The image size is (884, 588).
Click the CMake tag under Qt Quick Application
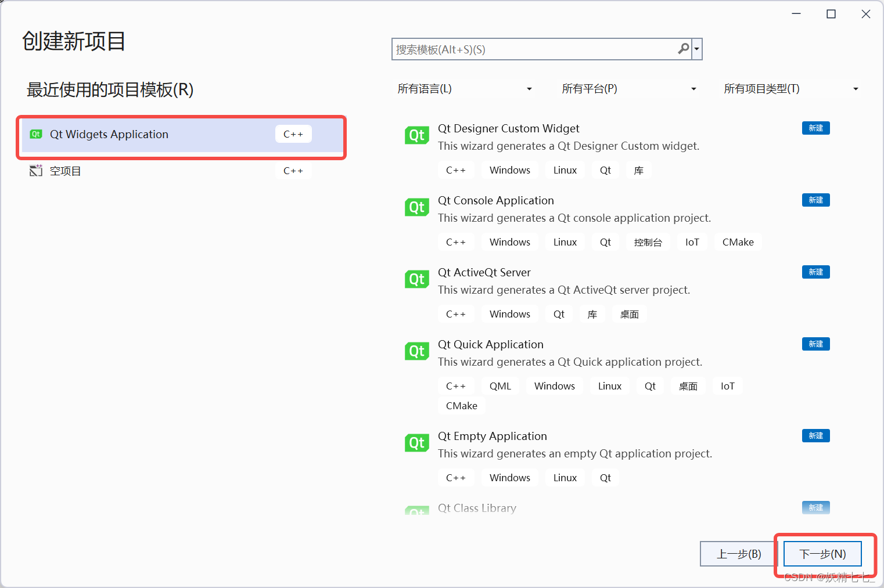461,406
